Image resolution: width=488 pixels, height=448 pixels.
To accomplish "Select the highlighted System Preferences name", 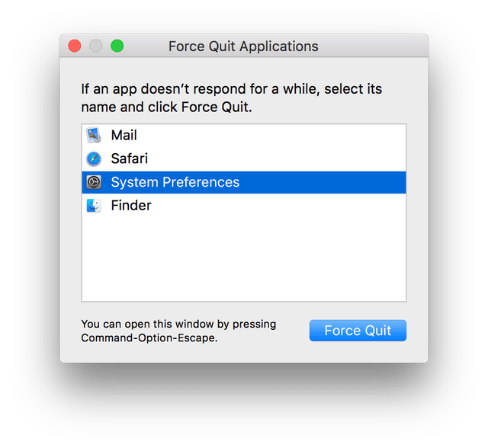I will point(175,182).
